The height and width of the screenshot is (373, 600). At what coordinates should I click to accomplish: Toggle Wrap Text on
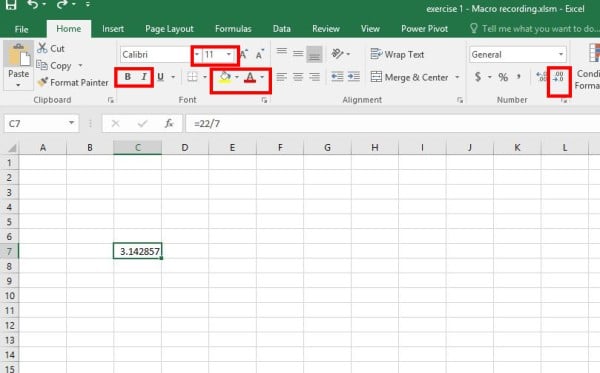coord(397,54)
